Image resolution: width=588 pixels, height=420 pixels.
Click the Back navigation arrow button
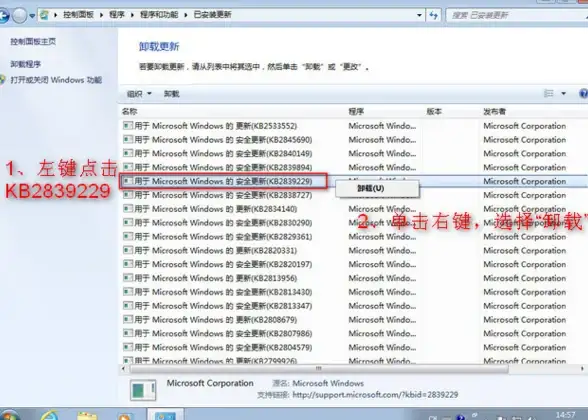[3, 15]
